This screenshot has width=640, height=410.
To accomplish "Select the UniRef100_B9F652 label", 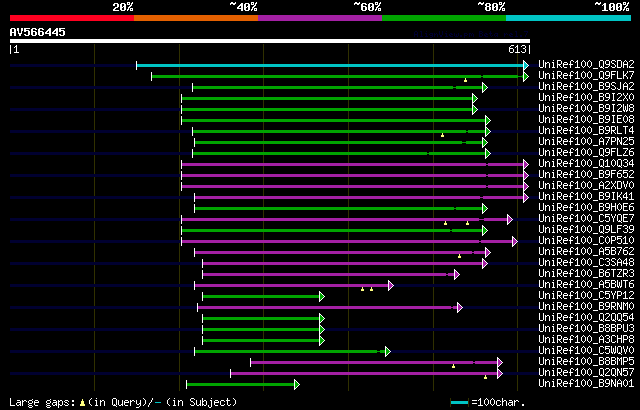I will point(587,175).
